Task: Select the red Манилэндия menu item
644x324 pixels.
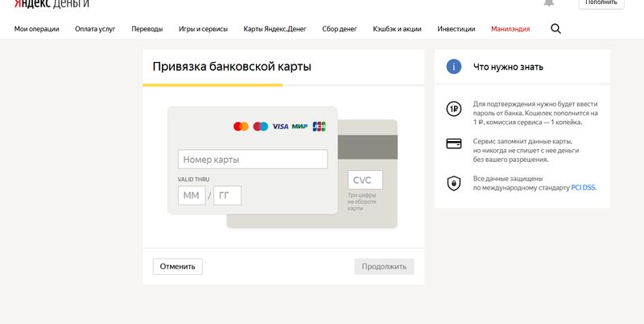Action: coord(510,29)
